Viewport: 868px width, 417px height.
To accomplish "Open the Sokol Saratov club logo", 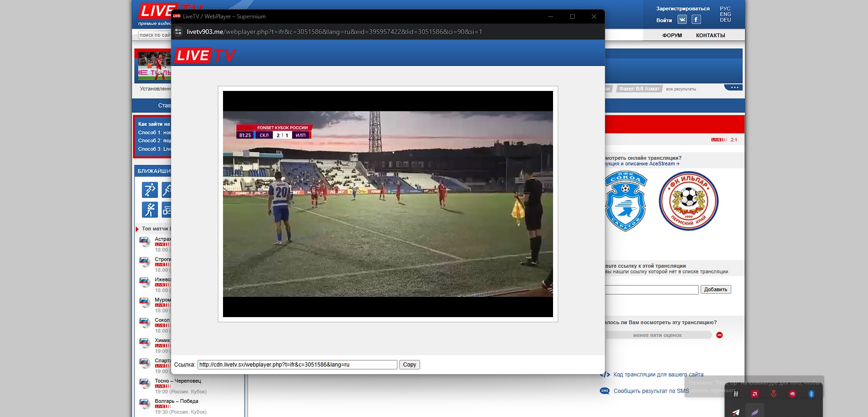I will (x=625, y=201).
